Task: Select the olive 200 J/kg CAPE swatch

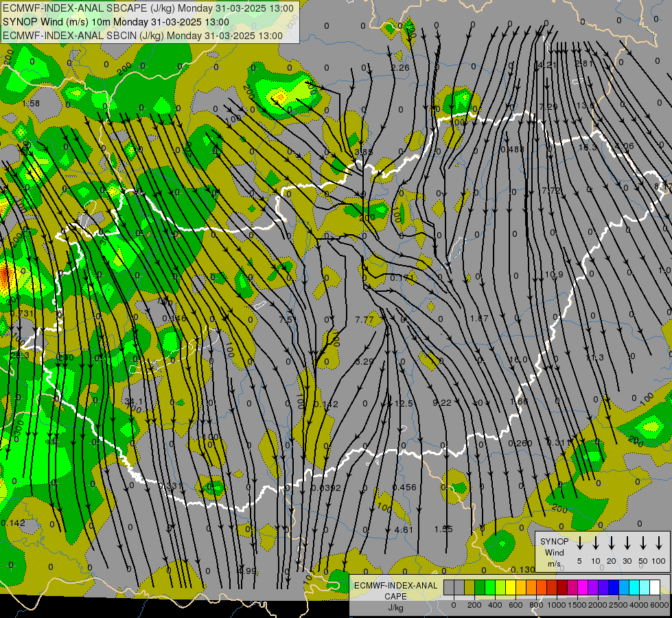Action: (x=470, y=588)
